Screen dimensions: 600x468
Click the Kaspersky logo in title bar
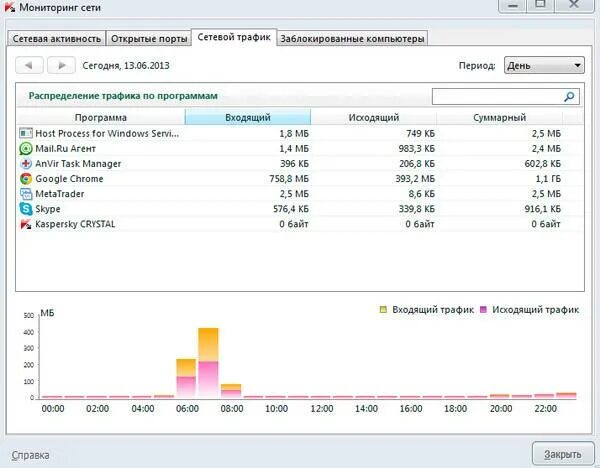10,7
